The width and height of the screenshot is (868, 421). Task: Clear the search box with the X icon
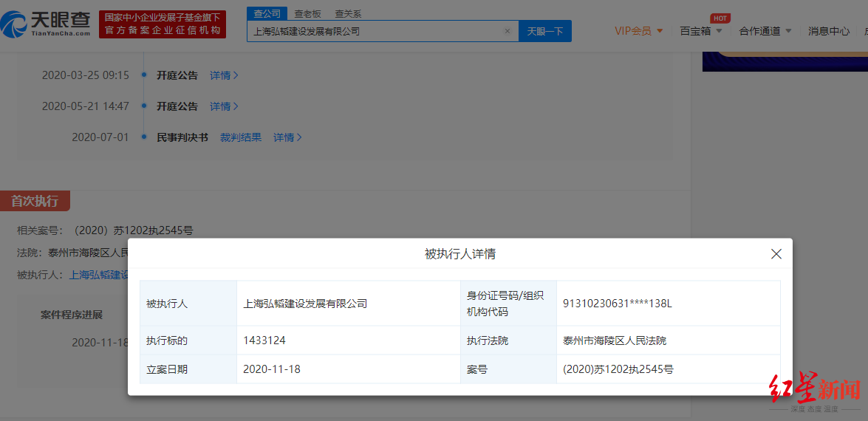pyautogui.click(x=507, y=31)
